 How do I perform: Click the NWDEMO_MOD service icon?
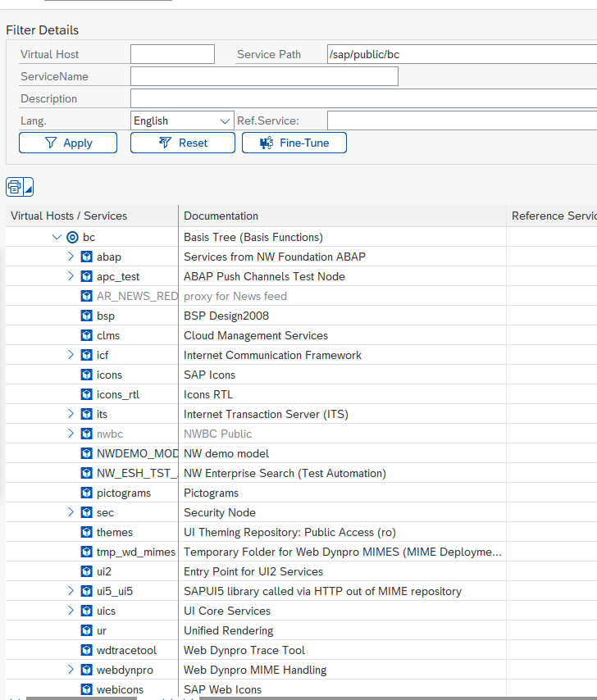pos(87,453)
